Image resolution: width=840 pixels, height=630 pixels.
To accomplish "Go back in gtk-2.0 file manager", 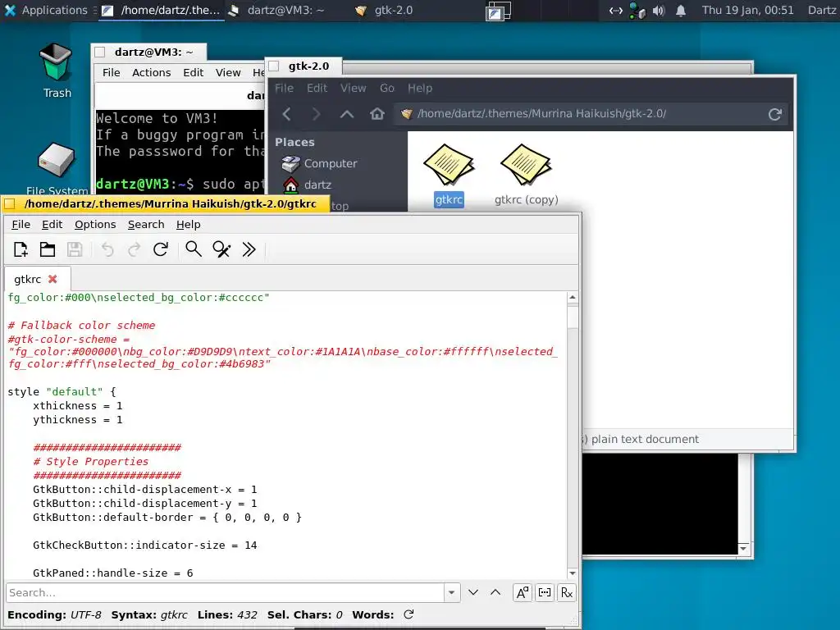I will (x=287, y=114).
